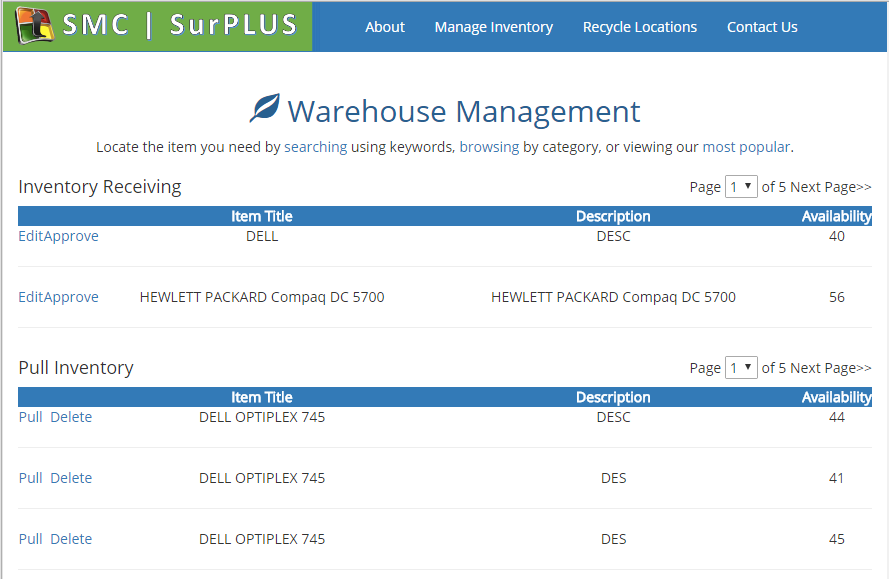Click the SMC SurPLUS logo icon
Viewport: 889px width, 579px height.
(x=34, y=26)
